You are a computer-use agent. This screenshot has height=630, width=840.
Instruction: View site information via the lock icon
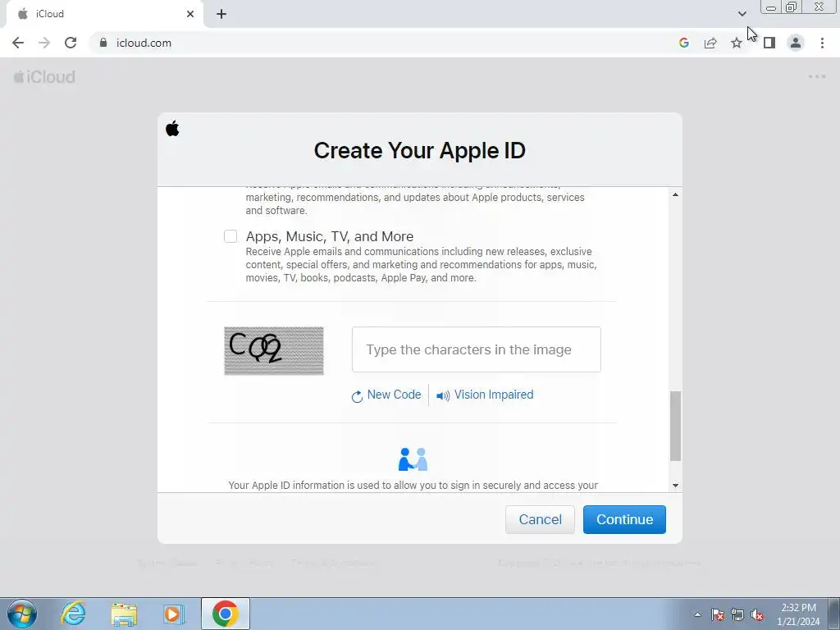point(103,43)
